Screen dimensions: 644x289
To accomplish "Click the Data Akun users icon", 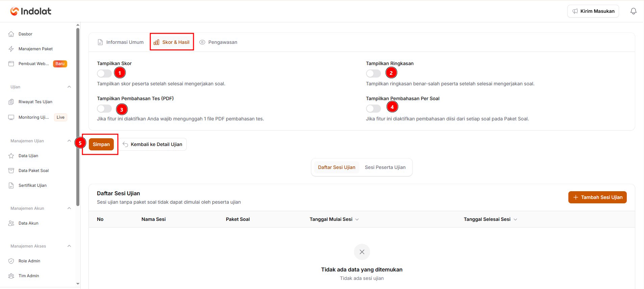I will (11, 223).
